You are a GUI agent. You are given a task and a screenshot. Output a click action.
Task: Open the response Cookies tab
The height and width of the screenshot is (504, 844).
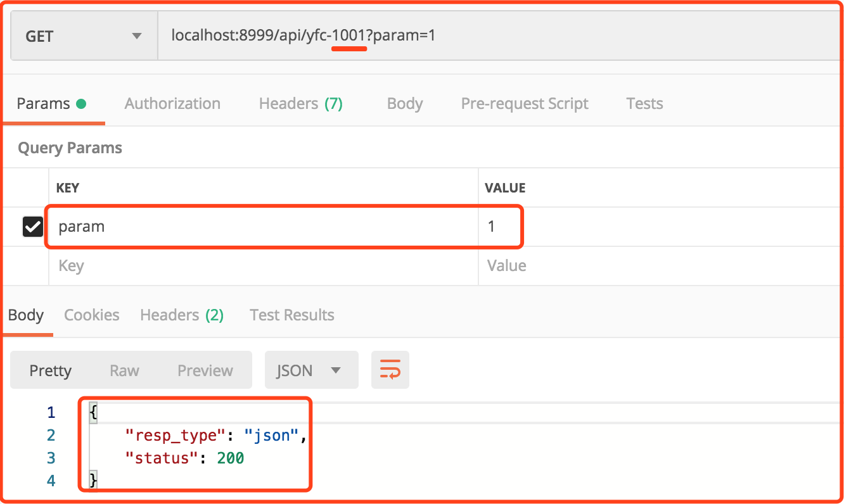pyautogui.click(x=92, y=315)
